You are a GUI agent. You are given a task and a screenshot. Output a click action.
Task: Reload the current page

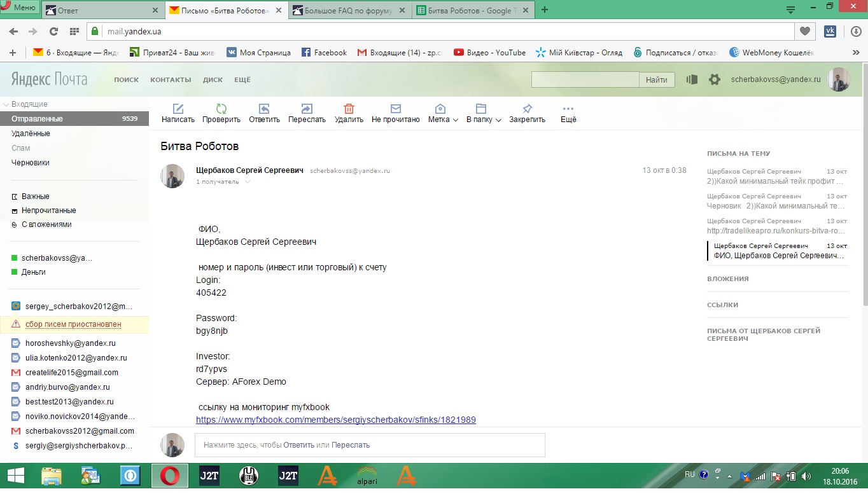coord(53,31)
